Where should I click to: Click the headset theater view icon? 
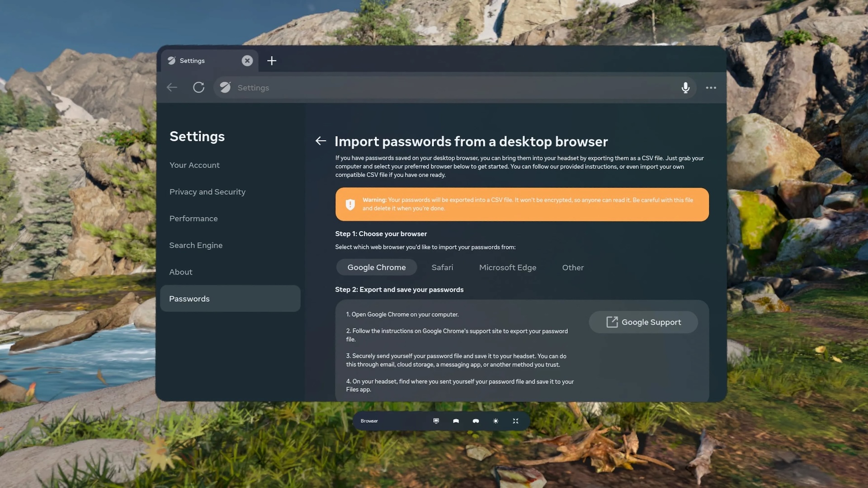point(476,421)
